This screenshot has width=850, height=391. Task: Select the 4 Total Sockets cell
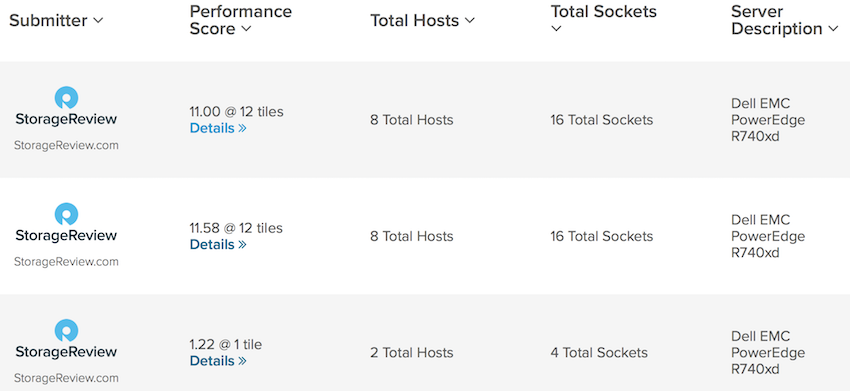pos(599,353)
